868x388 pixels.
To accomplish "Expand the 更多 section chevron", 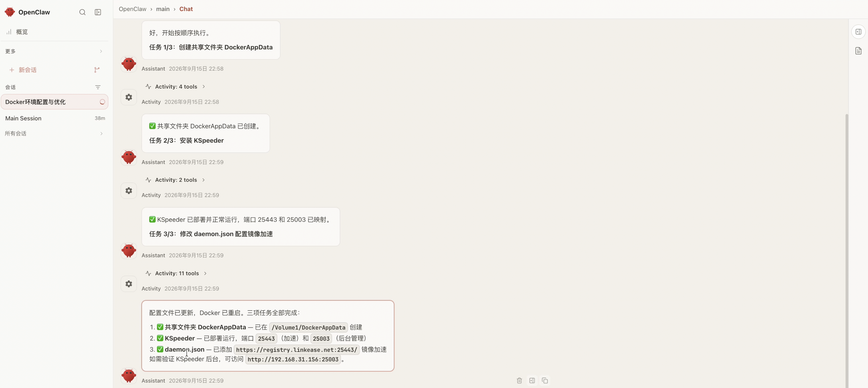I will (x=101, y=51).
